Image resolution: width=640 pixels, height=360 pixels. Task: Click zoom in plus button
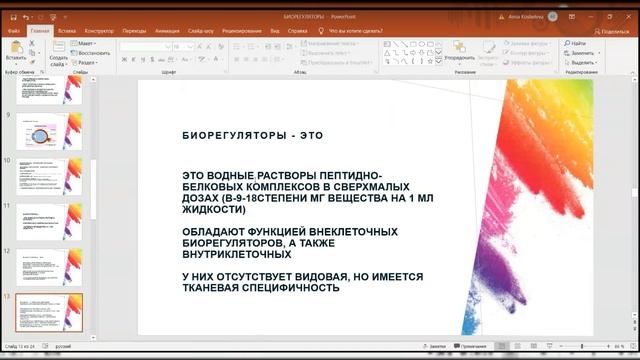coord(608,346)
